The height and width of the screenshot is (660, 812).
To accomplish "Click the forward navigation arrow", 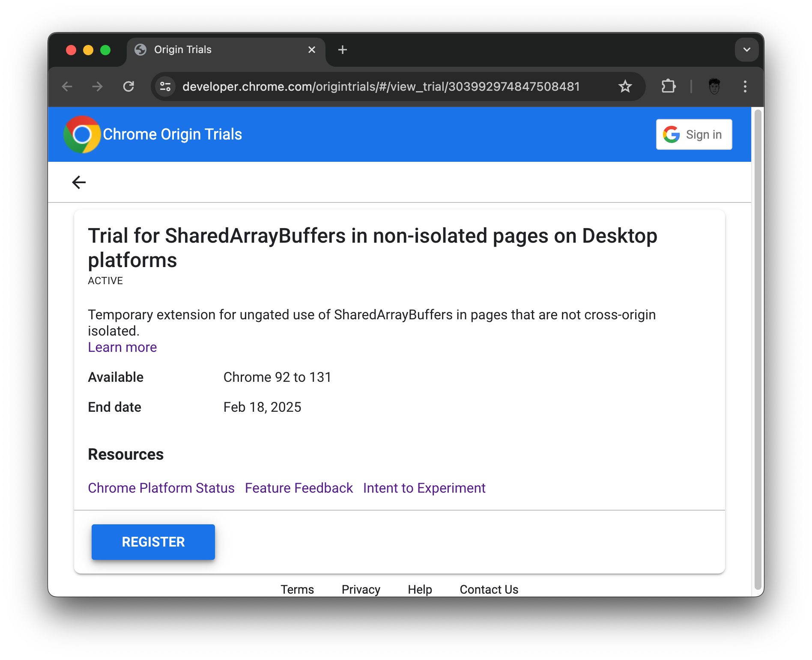I will tap(97, 86).
